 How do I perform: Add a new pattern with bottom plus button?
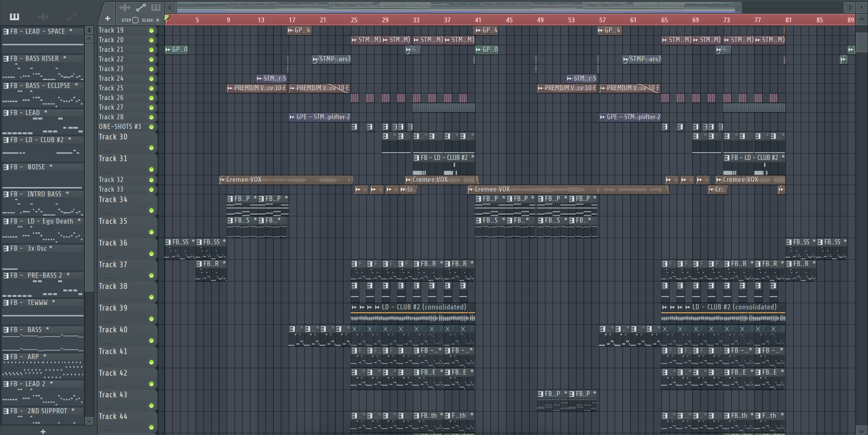[43, 431]
